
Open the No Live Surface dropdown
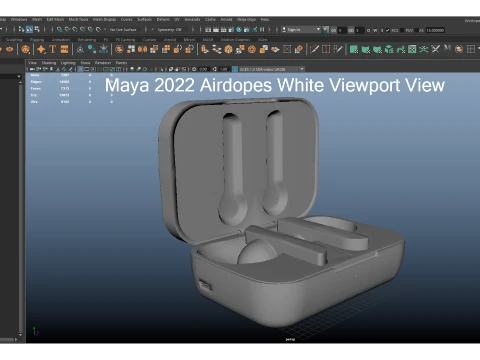tap(123, 30)
